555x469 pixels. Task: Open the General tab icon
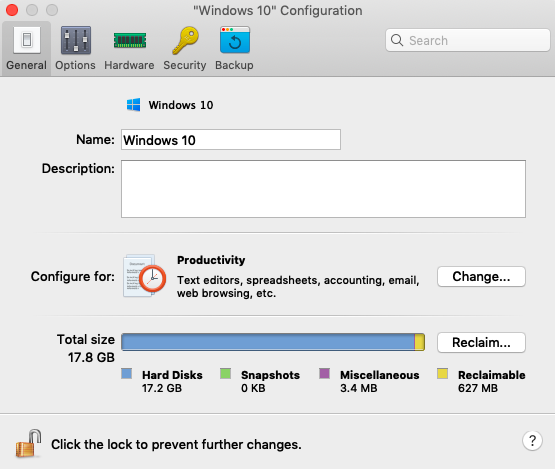[27, 40]
